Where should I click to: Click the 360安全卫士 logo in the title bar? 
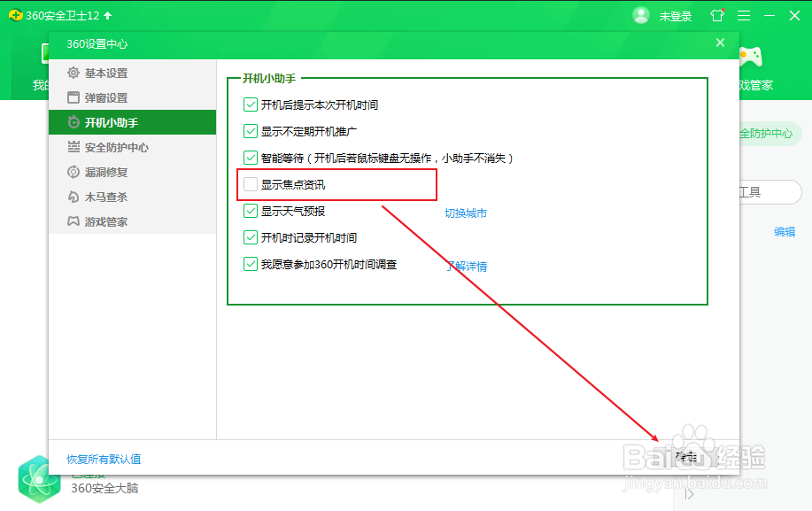pos(17,15)
